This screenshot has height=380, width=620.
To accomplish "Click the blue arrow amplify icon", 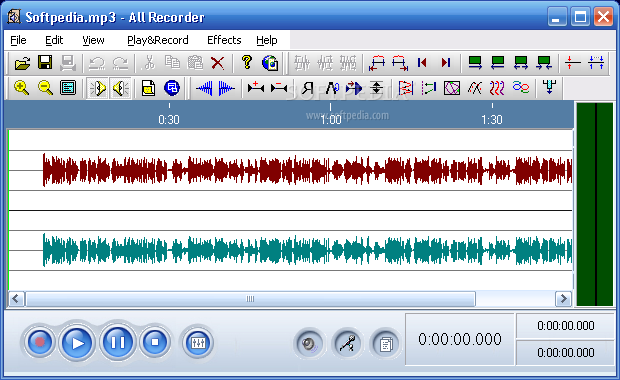I will (x=354, y=88).
